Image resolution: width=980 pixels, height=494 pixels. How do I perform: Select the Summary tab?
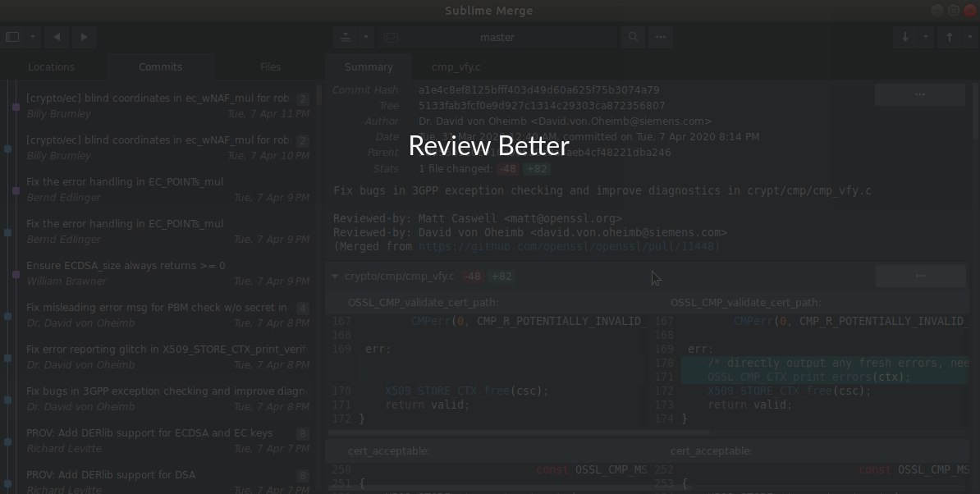pos(369,66)
